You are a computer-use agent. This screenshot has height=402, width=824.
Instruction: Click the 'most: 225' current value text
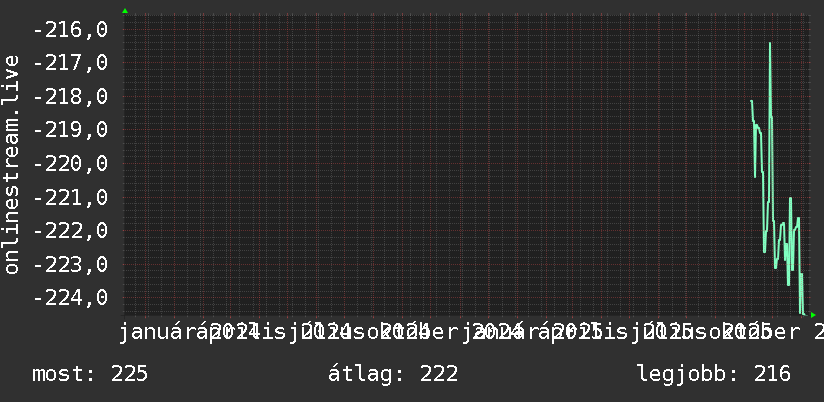tap(90, 374)
